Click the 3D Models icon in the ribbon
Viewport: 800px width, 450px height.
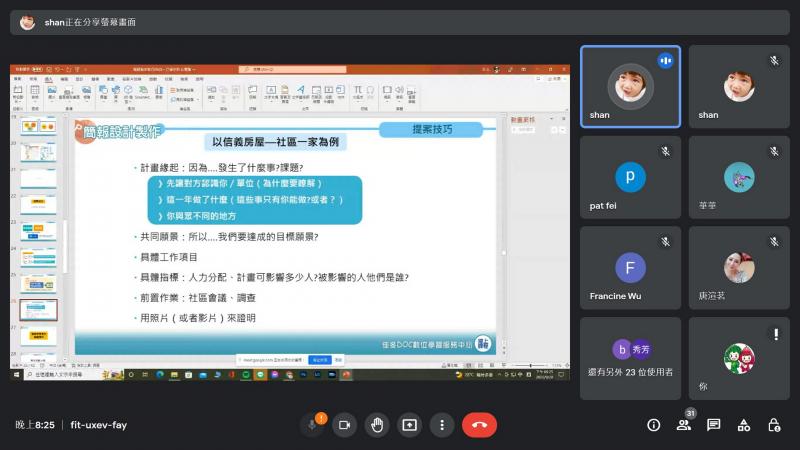128,92
